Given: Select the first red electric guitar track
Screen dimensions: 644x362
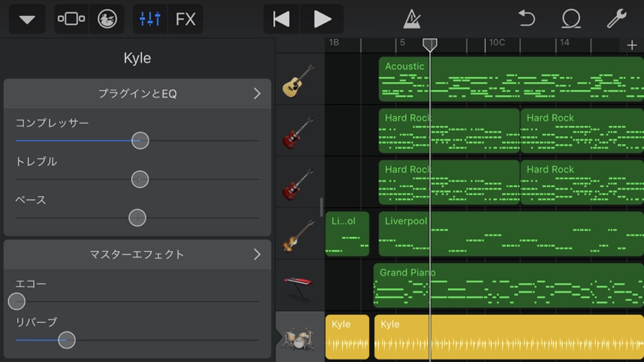Looking at the screenshot, I should (x=299, y=132).
